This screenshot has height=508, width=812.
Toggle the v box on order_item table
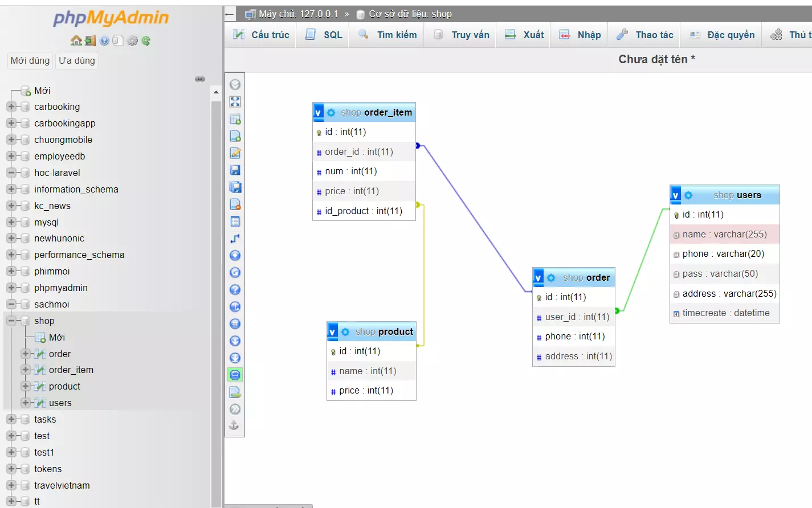click(x=319, y=113)
